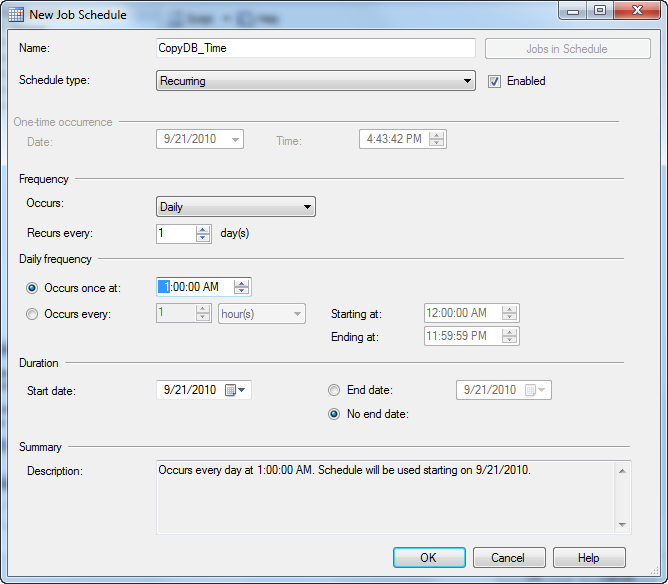Open the Occurs frequency dropdown
The width and height of the screenshot is (668, 584).
[236, 207]
